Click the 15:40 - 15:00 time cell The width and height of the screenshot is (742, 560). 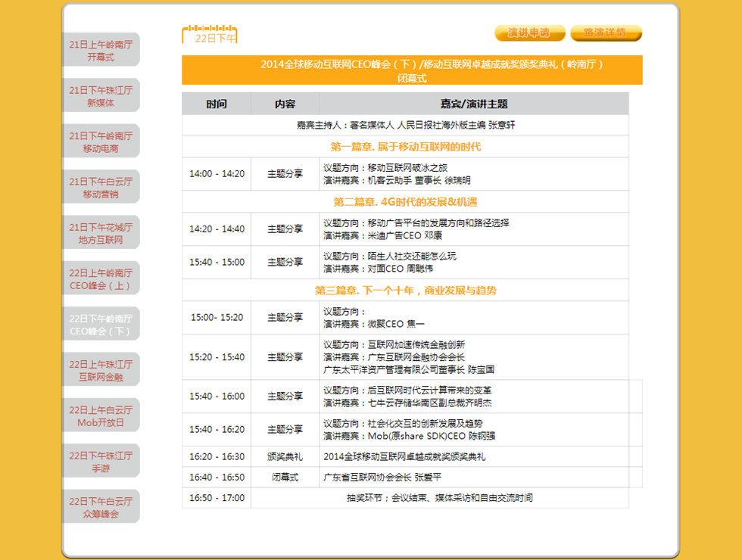(x=217, y=262)
